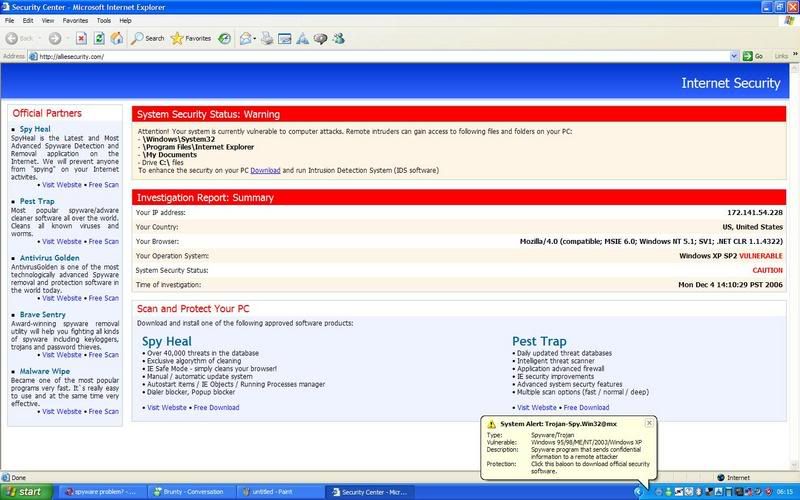Click the green Go button
The width and height of the screenshot is (800, 500).
click(753, 56)
